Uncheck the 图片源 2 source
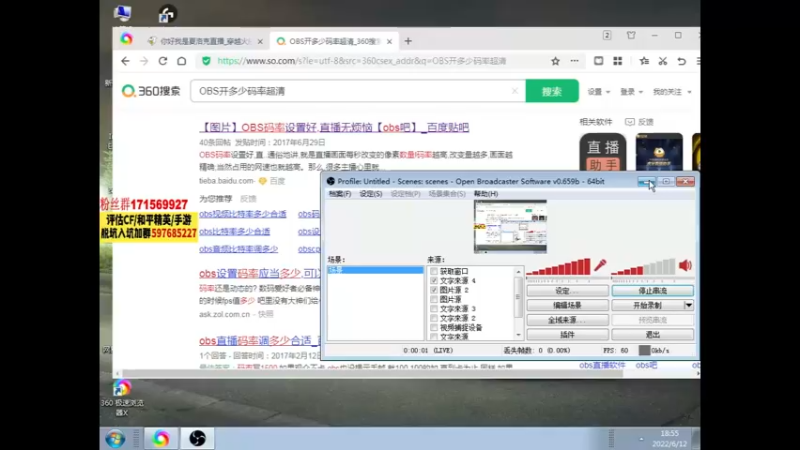The height and width of the screenshot is (450, 800). [x=434, y=290]
